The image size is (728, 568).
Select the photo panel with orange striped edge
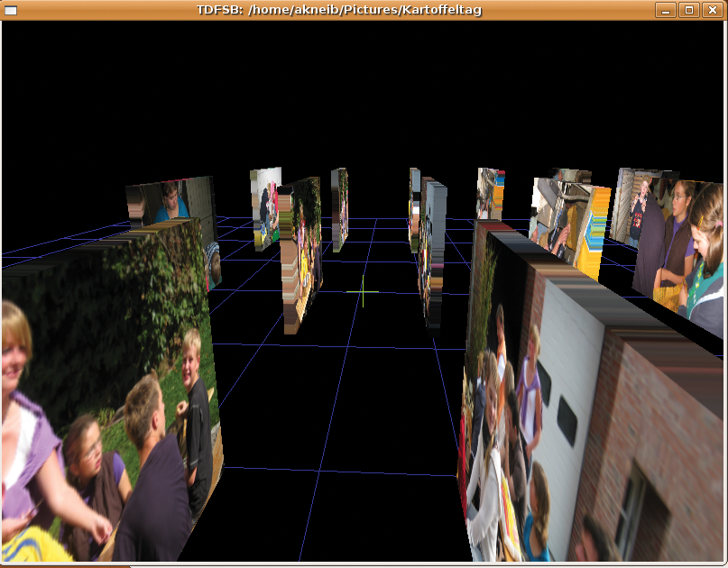(x=570, y=227)
